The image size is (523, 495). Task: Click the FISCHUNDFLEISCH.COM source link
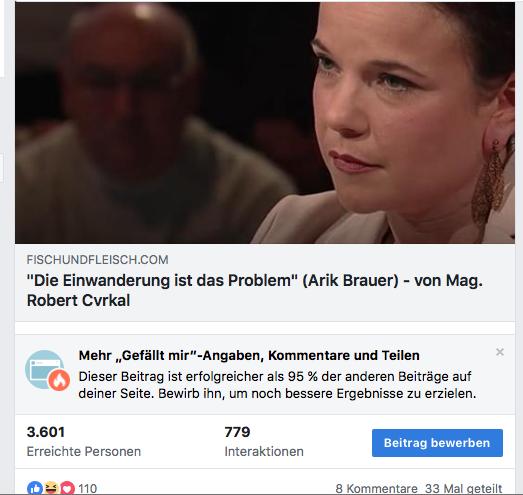pyautogui.click(x=97, y=260)
